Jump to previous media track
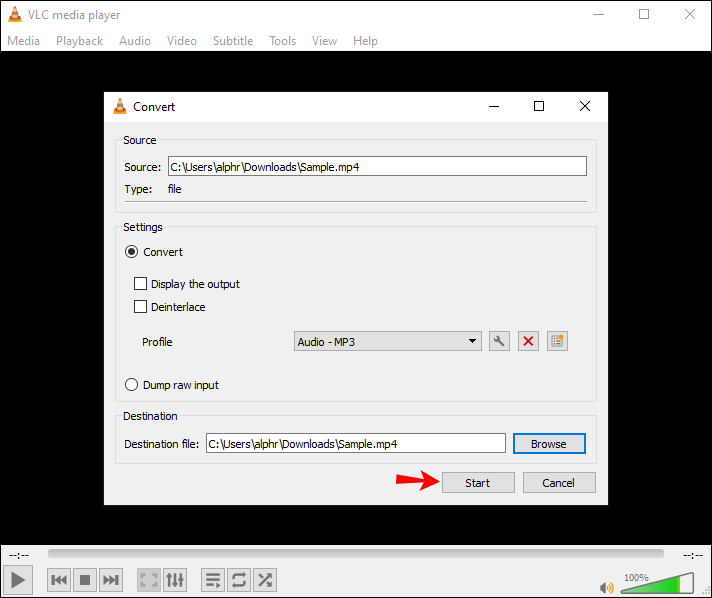712x598 pixels. click(x=59, y=580)
